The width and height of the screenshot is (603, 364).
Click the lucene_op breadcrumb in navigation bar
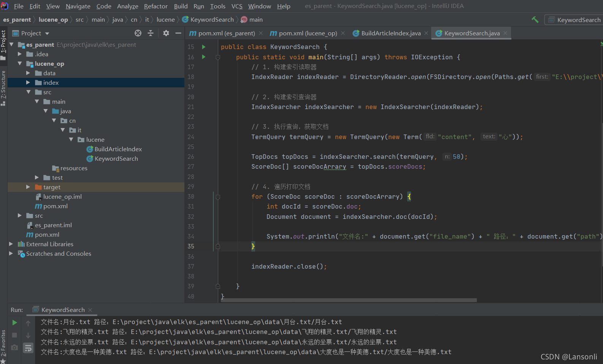click(x=53, y=20)
